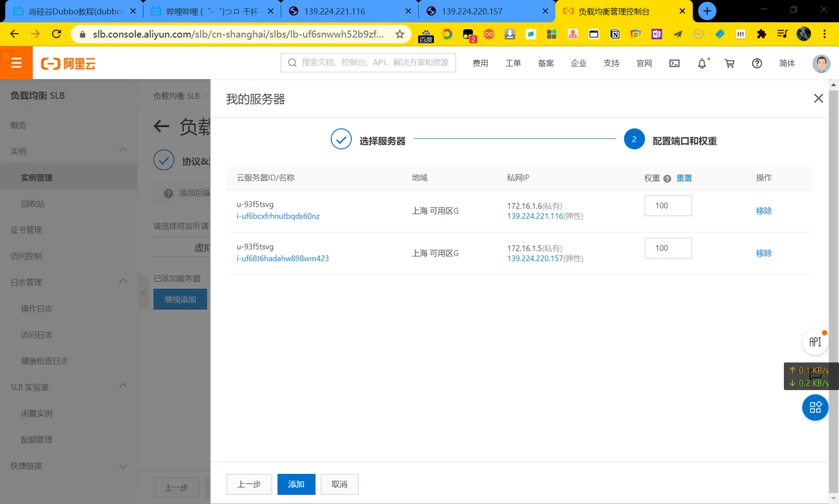The width and height of the screenshot is (839, 504).
Task: Open 费用 in the top navigation
Action: click(x=480, y=63)
